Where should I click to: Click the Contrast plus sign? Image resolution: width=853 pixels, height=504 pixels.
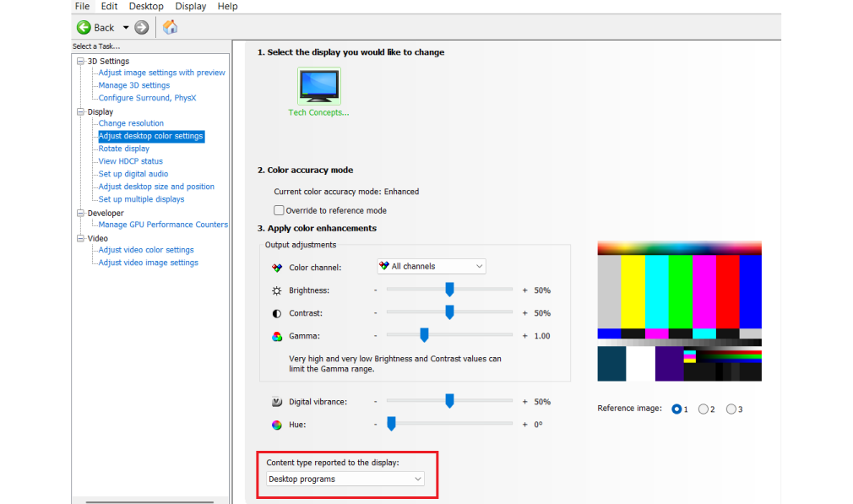click(525, 313)
